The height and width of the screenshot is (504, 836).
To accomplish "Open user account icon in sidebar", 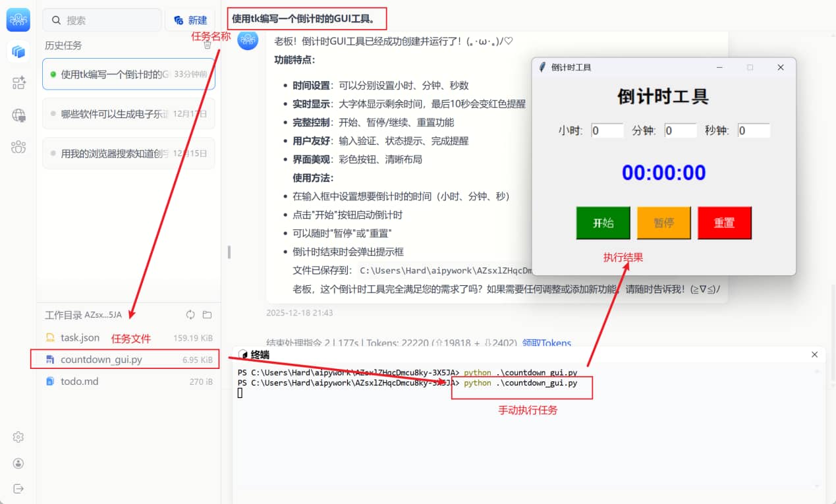I will point(18,463).
